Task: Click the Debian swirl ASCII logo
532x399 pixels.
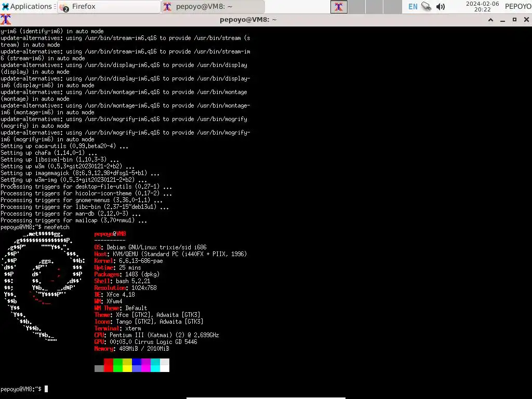Action: pyautogui.click(x=44, y=287)
